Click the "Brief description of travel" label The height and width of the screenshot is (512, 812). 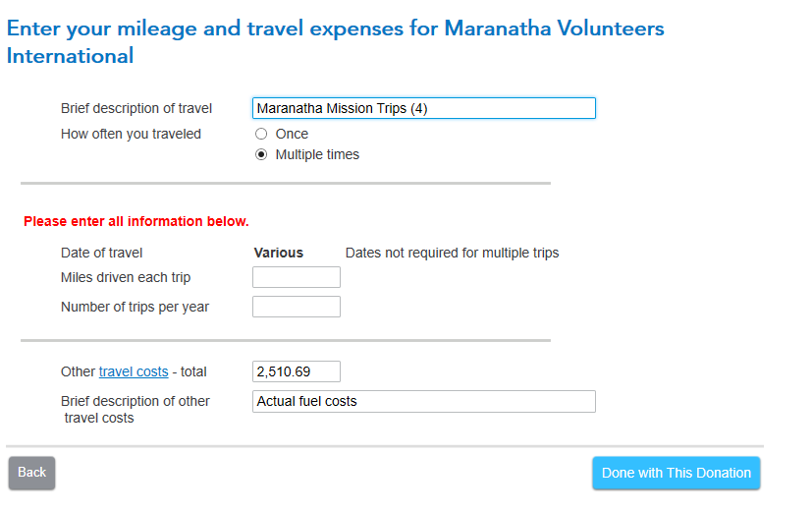coord(136,108)
